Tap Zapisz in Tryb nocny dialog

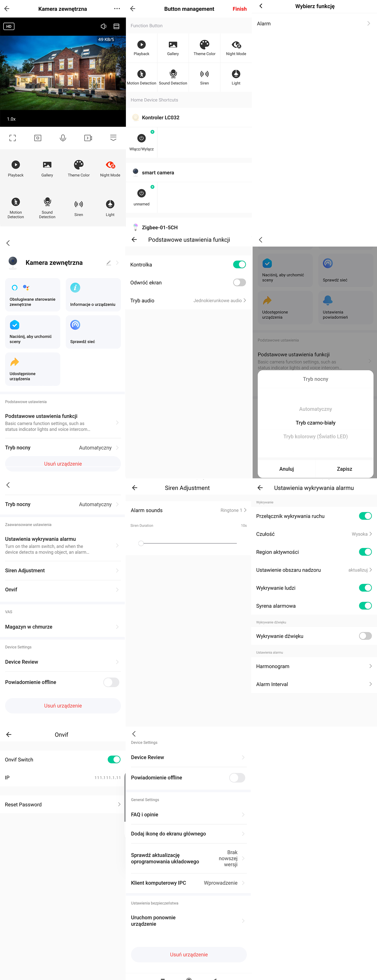pos(344,469)
